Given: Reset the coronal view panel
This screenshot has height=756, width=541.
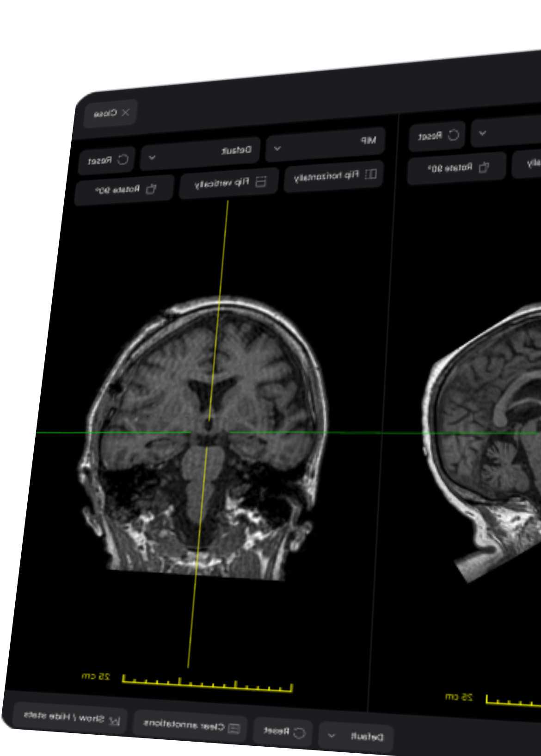Looking at the screenshot, I should pyautogui.click(x=107, y=160).
